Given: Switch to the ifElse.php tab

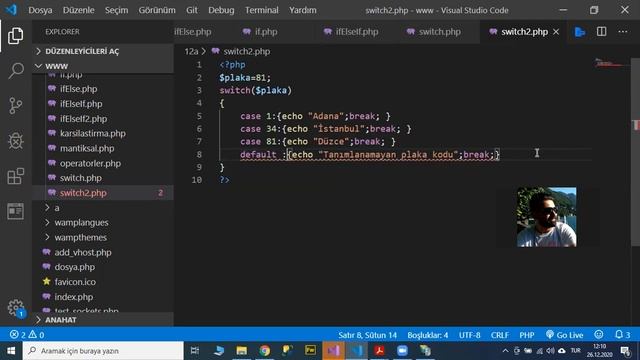Looking at the screenshot, I should click(x=193, y=32).
